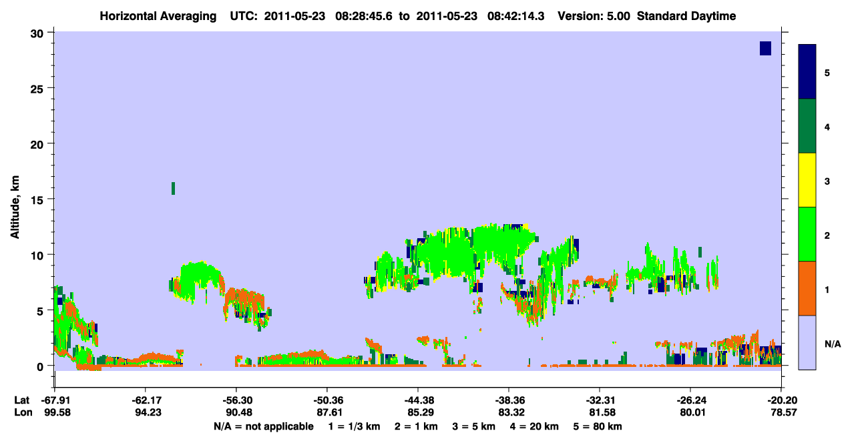Click the dark blue colorbar segment labeled 5
The height and width of the screenshot is (445, 868).
[x=807, y=72]
